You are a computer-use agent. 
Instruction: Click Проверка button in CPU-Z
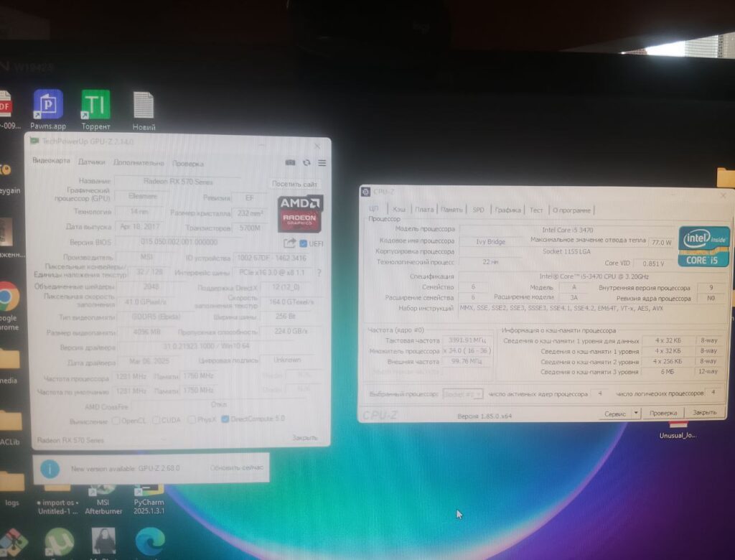pos(663,414)
